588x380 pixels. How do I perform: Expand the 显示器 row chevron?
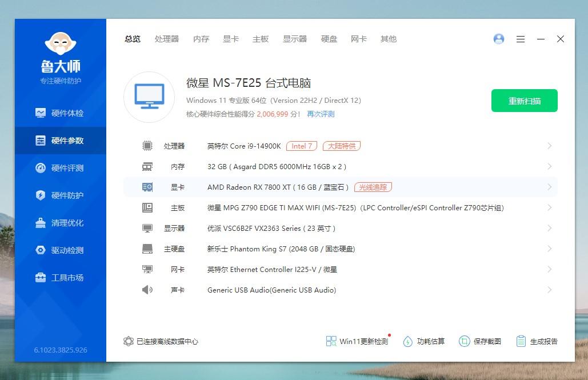pos(549,228)
